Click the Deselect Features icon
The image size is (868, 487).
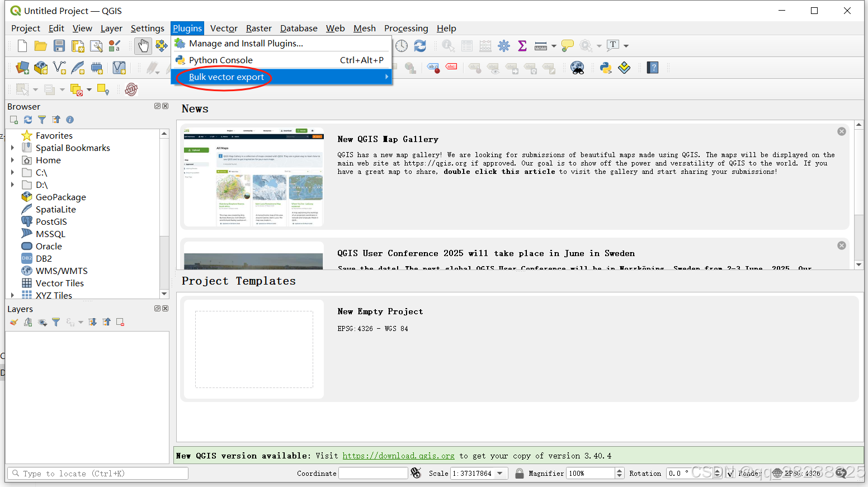76,89
